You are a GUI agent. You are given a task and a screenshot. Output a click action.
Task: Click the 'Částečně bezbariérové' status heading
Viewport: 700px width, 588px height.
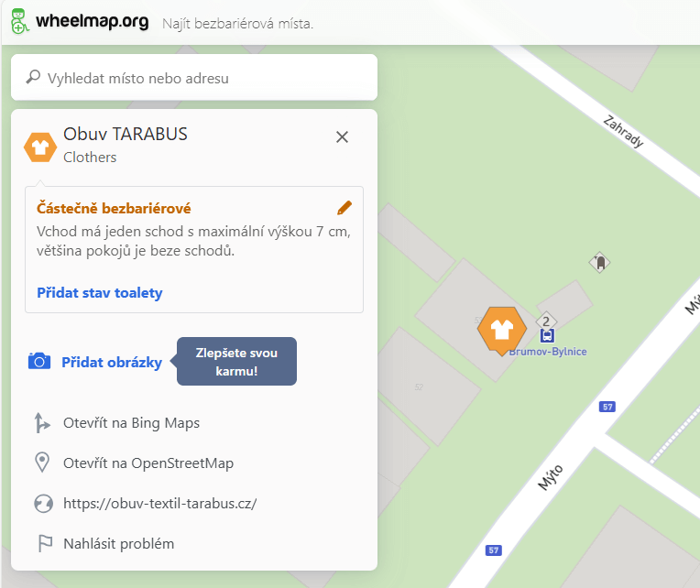114,209
